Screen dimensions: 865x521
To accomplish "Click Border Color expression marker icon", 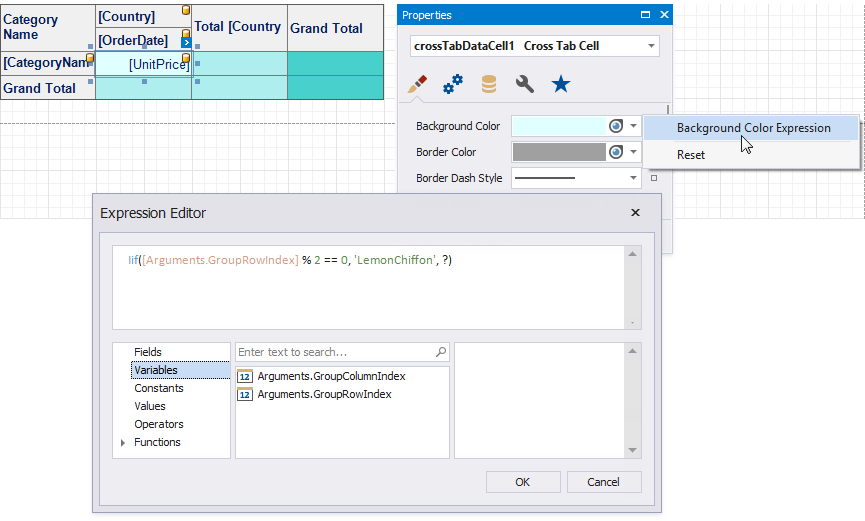I will click(x=616, y=152).
